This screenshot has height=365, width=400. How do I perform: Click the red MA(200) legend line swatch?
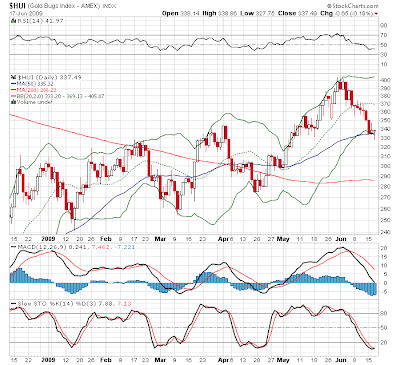[13, 90]
